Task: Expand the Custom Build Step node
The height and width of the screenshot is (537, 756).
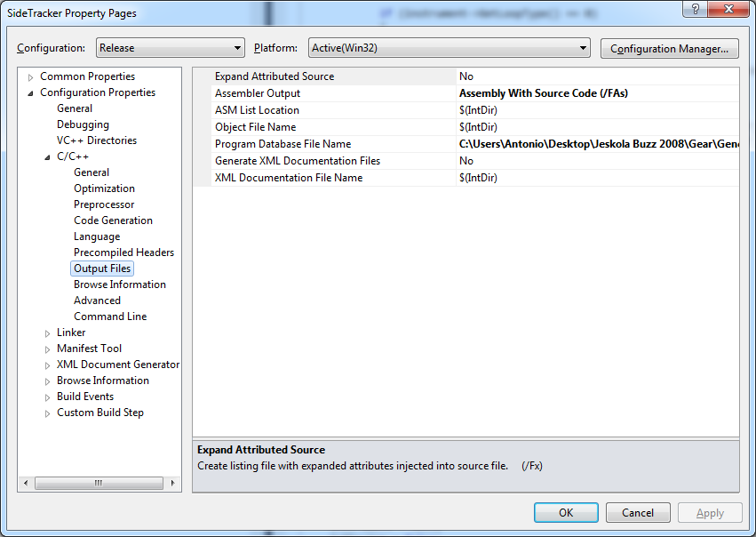Action: (47, 413)
